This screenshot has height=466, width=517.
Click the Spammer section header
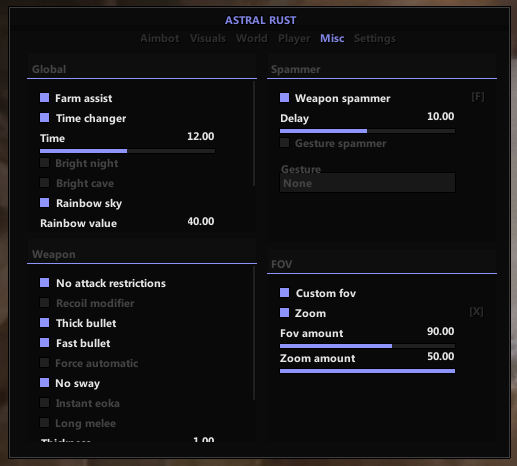coord(296,69)
